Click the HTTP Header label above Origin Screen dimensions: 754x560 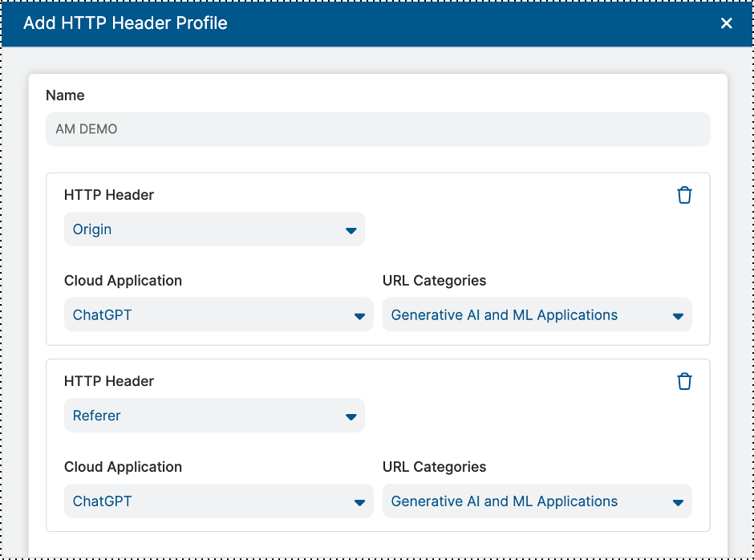pyautogui.click(x=109, y=195)
